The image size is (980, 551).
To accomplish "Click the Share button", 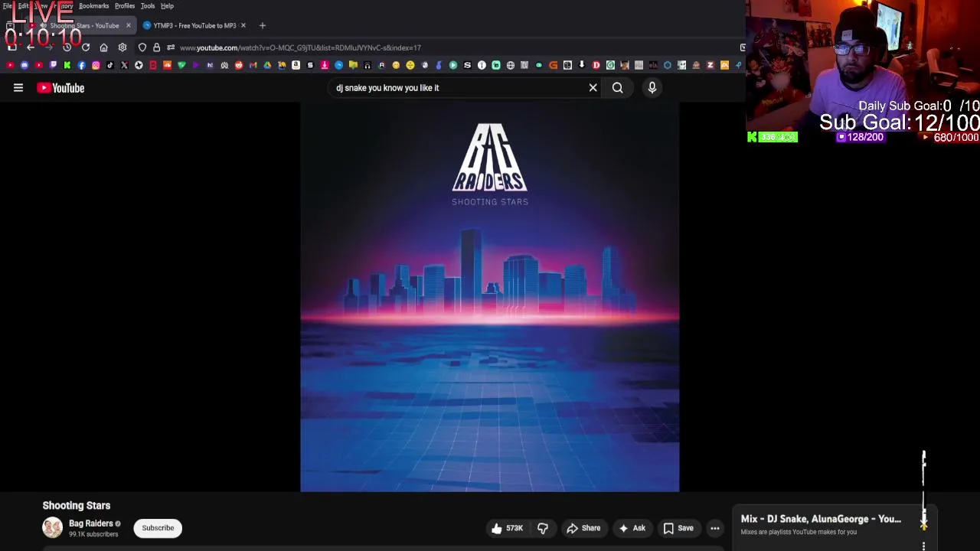I will (583, 528).
